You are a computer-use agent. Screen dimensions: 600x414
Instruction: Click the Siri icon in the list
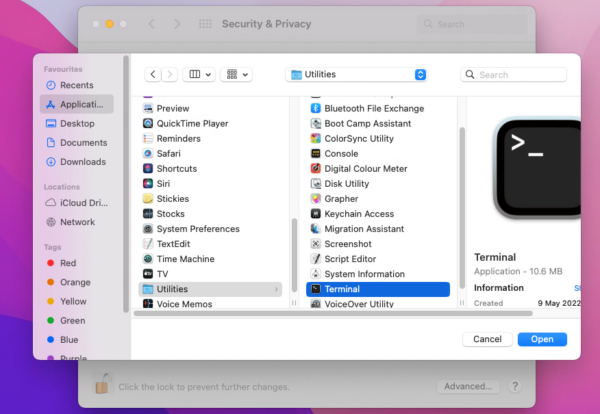tap(148, 183)
